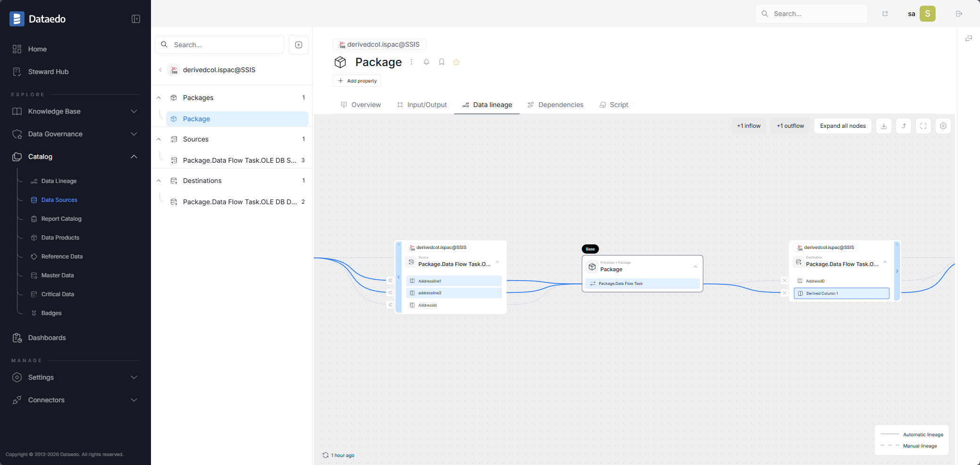Toggle the +1 inflow filter
This screenshot has width=980, height=465.
click(749, 126)
